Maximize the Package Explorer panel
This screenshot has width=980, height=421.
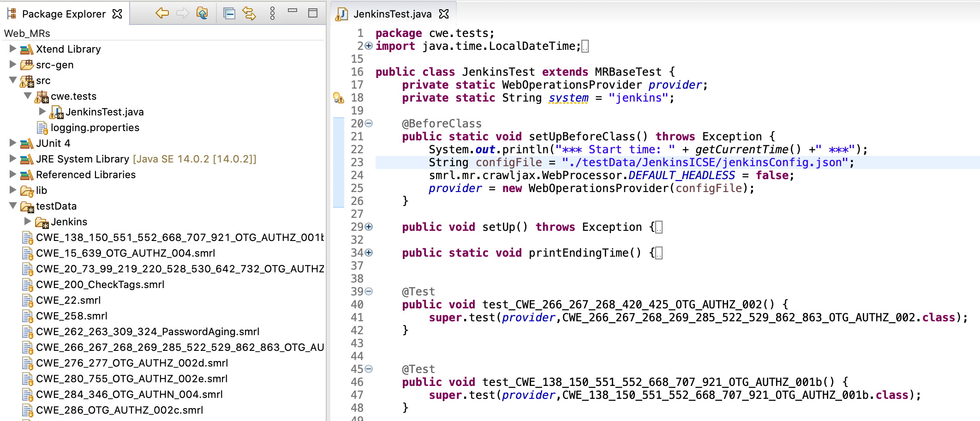313,13
